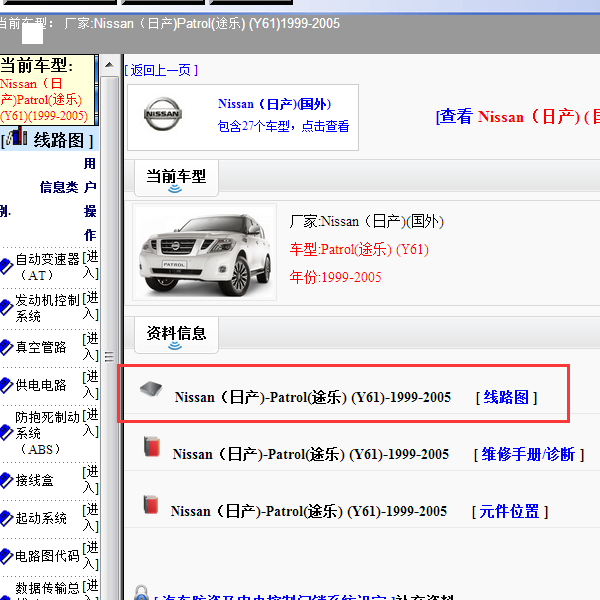600x600 pixels.
Task: Click the padlock icon at bottom
Action: 141,592
